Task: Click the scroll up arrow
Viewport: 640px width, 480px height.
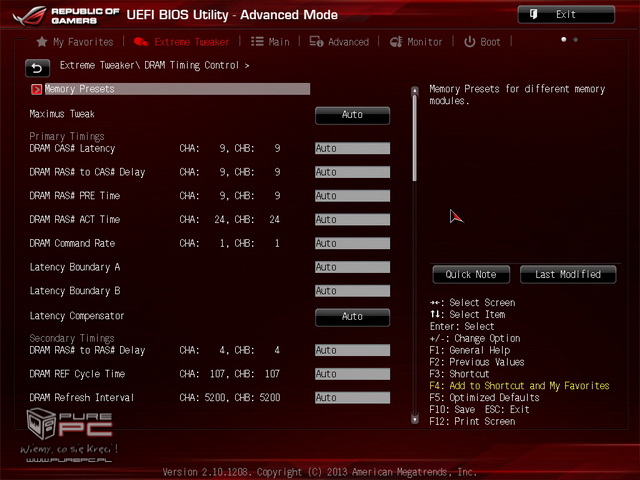Action: [415, 91]
